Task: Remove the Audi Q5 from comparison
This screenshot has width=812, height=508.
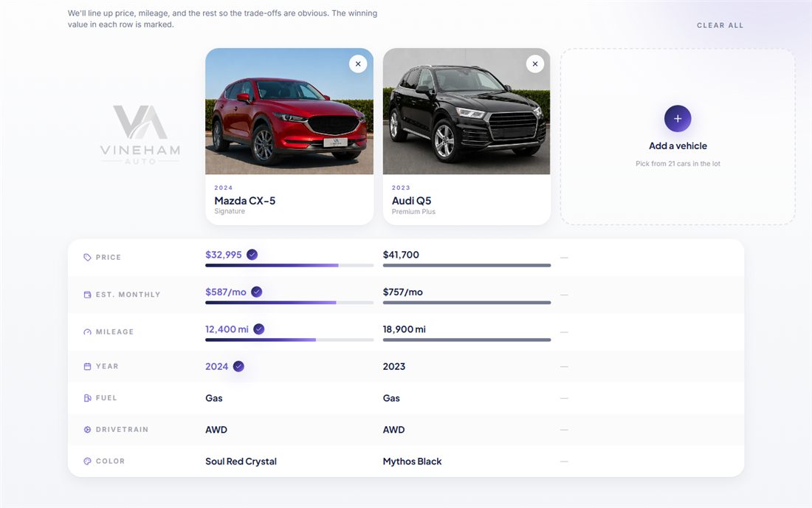Action: (535, 64)
